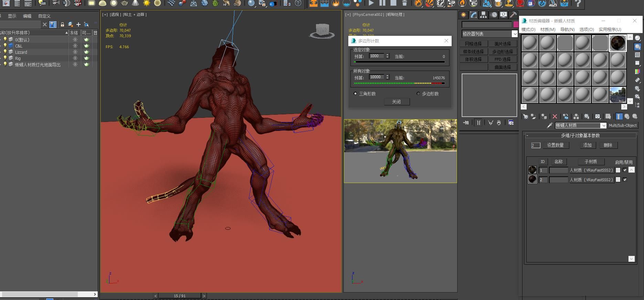Screen dimensions: 644x300
Task: Open the Utilities hammer panel tab
Action: coord(513,15)
